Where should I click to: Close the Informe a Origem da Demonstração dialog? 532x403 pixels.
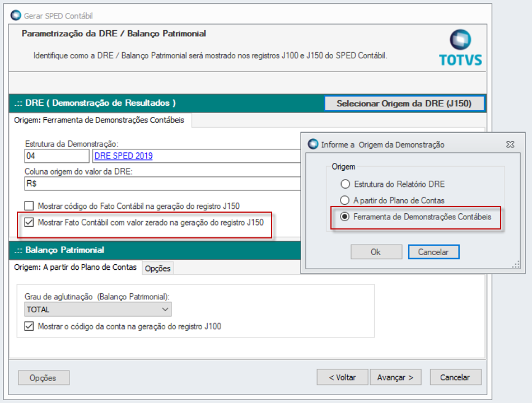click(510, 144)
